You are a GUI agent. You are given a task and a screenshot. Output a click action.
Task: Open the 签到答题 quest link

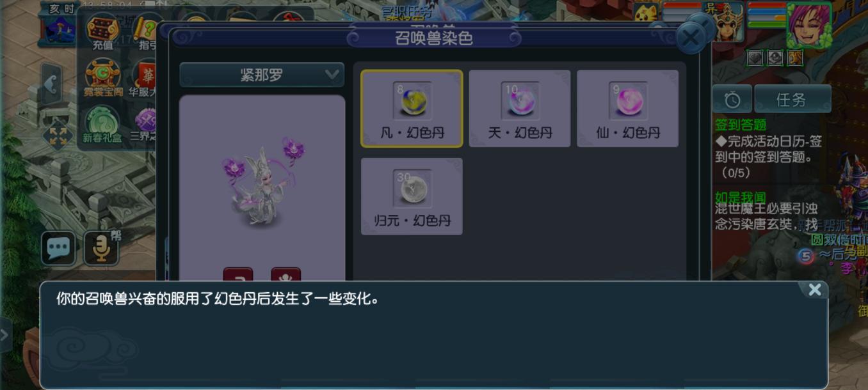point(741,125)
